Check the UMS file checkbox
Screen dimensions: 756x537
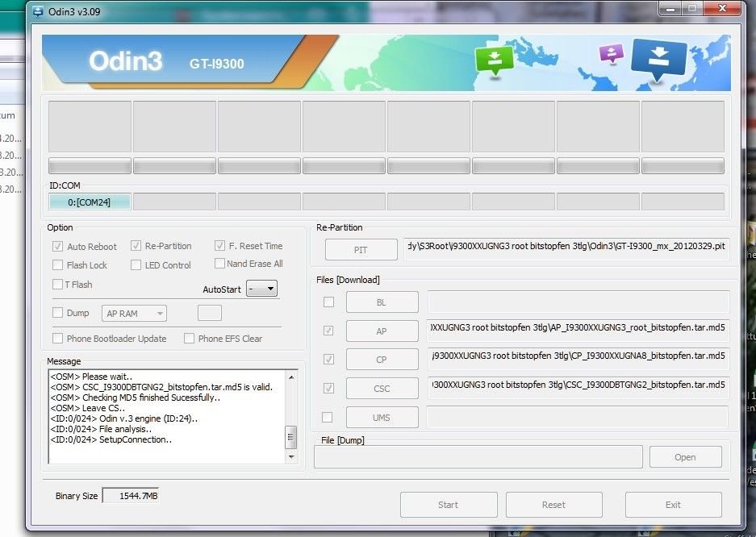(327, 417)
